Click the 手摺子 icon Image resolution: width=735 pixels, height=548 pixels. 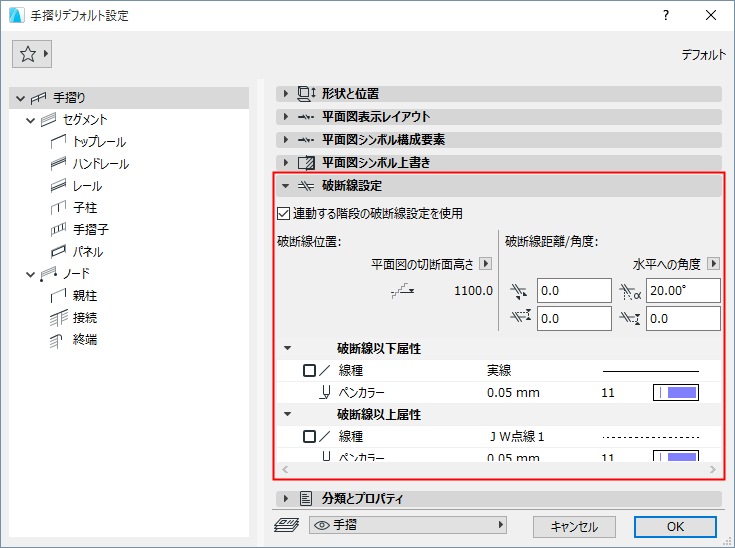(58, 229)
